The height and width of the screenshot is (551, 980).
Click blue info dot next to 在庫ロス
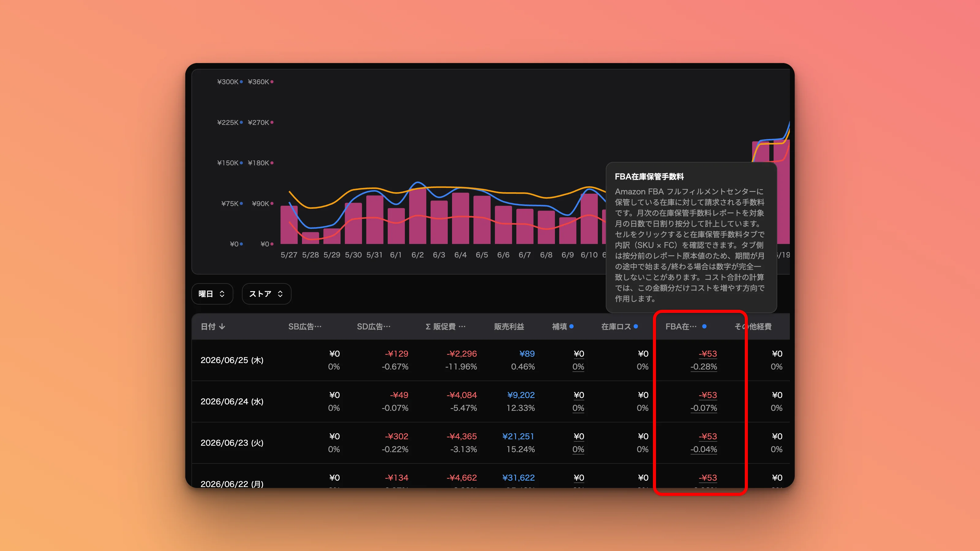636,326
